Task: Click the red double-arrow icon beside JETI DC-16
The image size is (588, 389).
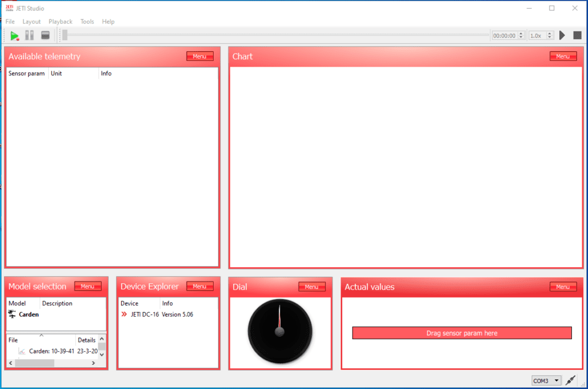Action: [x=124, y=314]
